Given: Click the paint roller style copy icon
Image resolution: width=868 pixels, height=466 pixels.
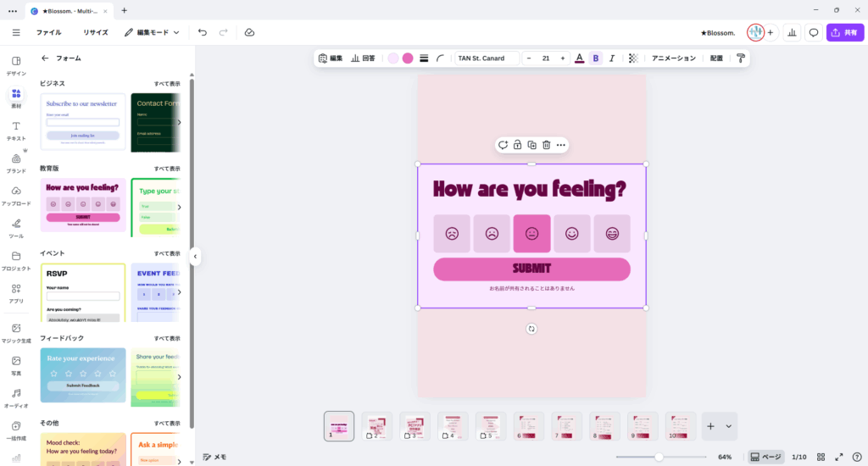Looking at the screenshot, I should 741,58.
